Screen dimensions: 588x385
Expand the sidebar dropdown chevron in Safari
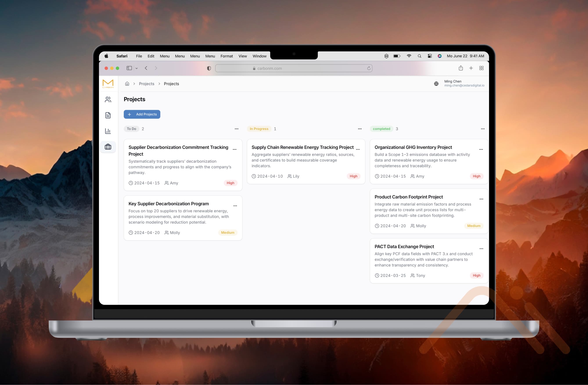[136, 68]
